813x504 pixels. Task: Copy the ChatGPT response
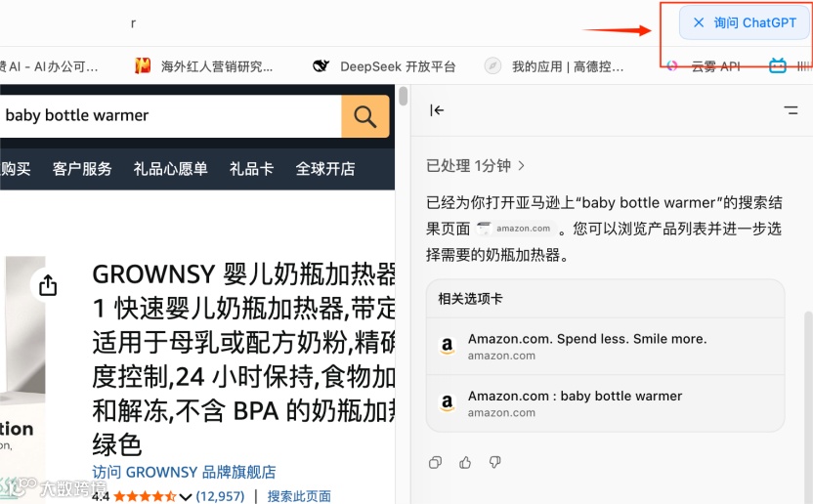(x=436, y=462)
